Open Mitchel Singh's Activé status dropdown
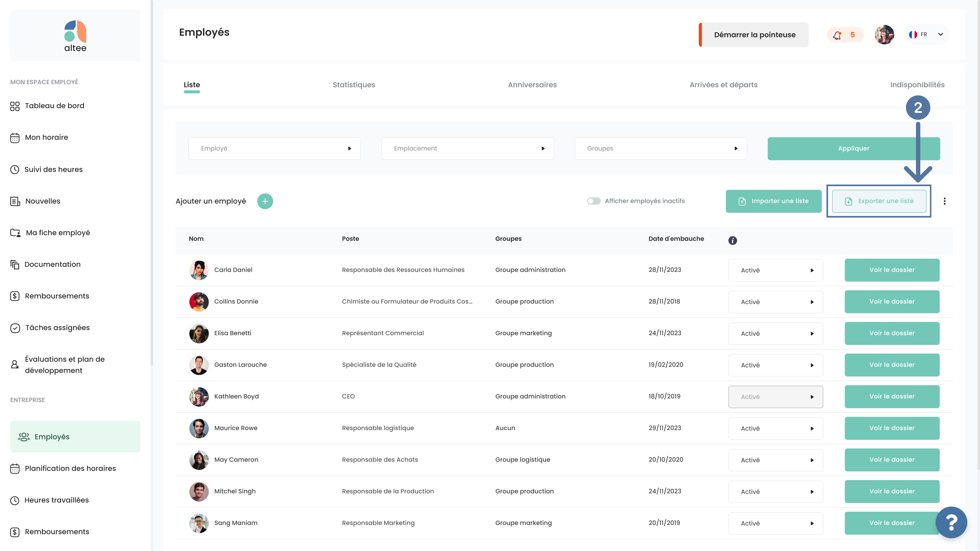Screen dimensions: 980x551 [x=776, y=492]
